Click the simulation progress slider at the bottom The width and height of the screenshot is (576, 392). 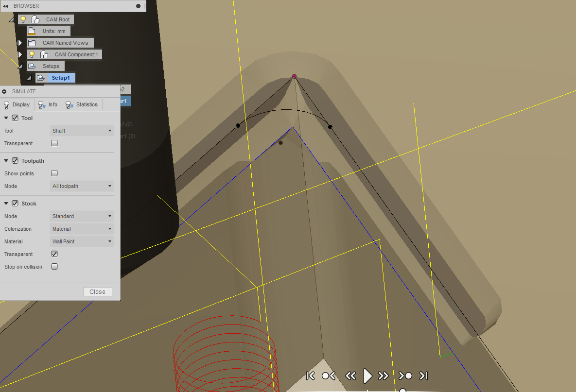[402, 389]
